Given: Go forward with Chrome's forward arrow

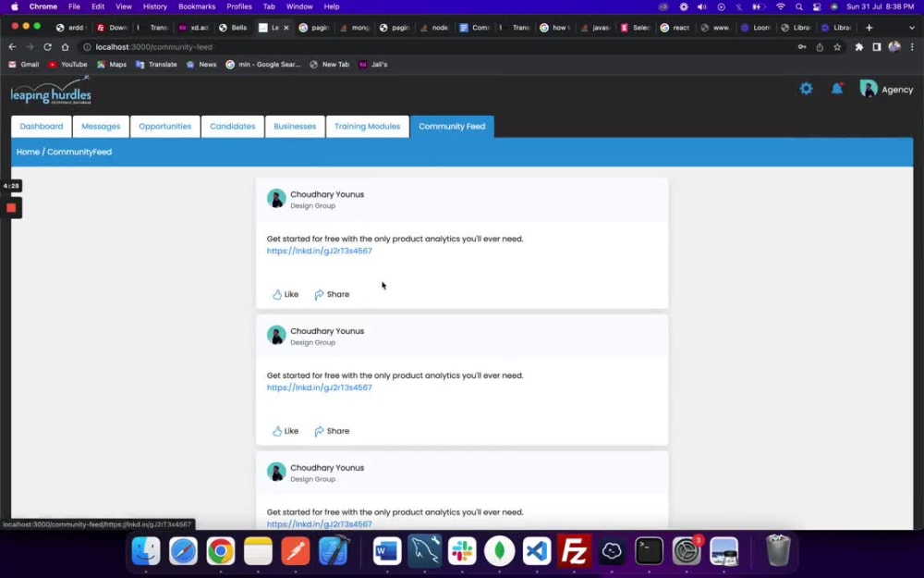Looking at the screenshot, I should point(30,47).
